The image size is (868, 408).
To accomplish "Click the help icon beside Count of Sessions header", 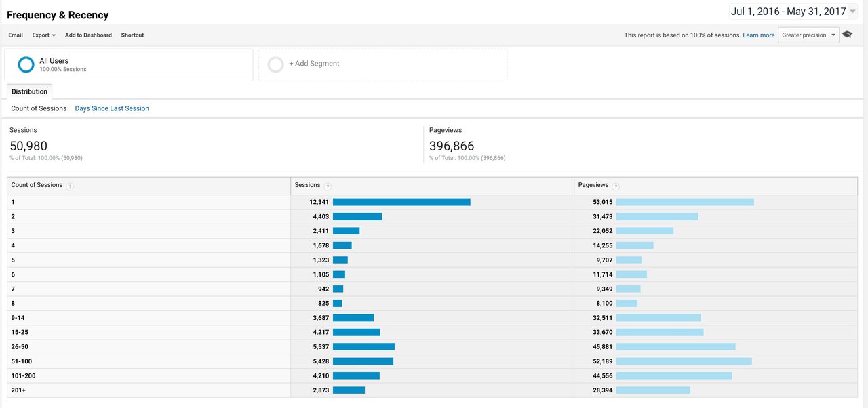I will [70, 186].
